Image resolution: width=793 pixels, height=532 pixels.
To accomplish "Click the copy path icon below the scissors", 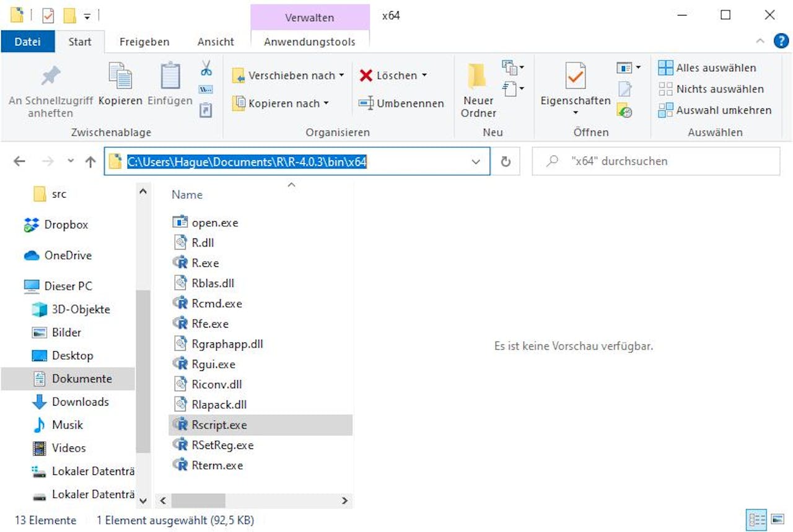I will [x=206, y=90].
